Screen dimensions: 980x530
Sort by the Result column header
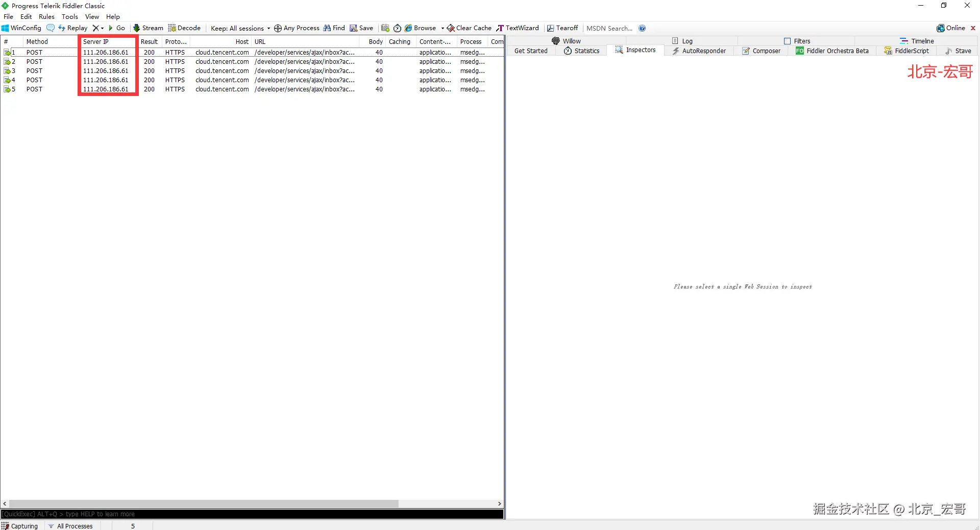(150, 41)
